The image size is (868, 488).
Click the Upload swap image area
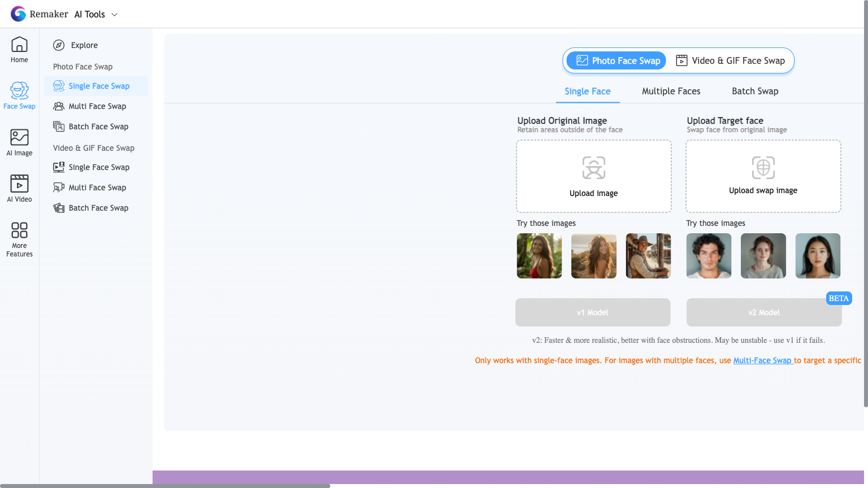[x=763, y=176]
